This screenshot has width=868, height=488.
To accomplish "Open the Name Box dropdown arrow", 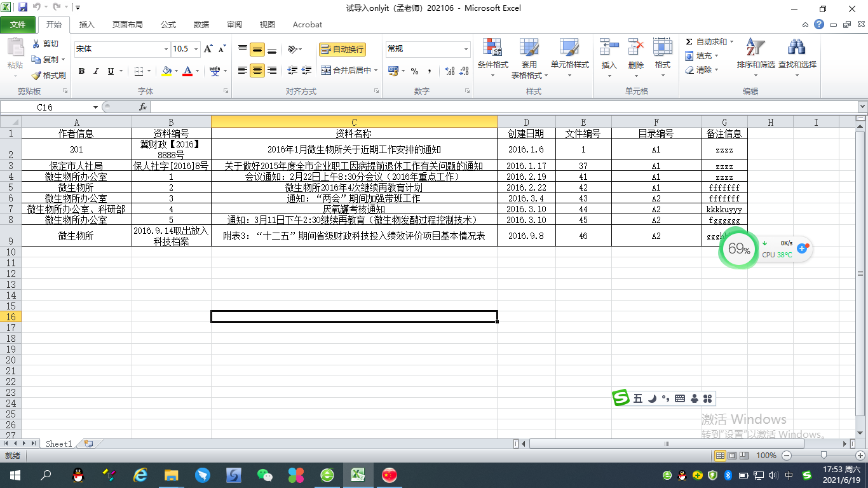I will 96,107.
